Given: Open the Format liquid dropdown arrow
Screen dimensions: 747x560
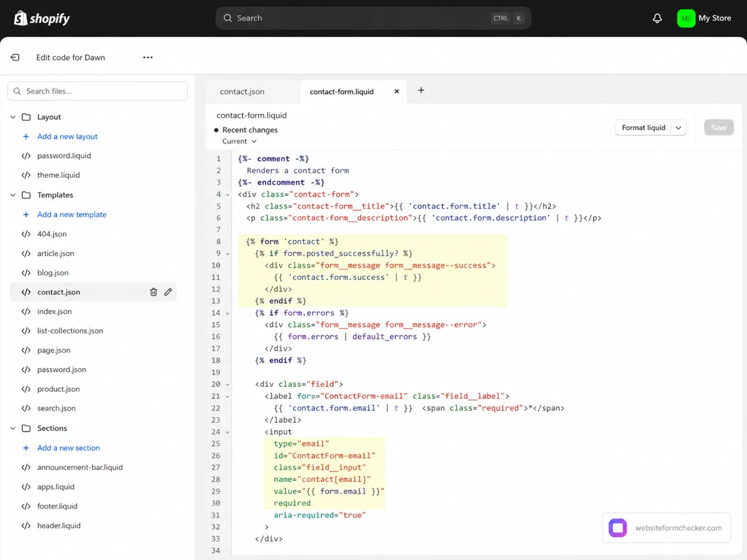Looking at the screenshot, I should (678, 128).
